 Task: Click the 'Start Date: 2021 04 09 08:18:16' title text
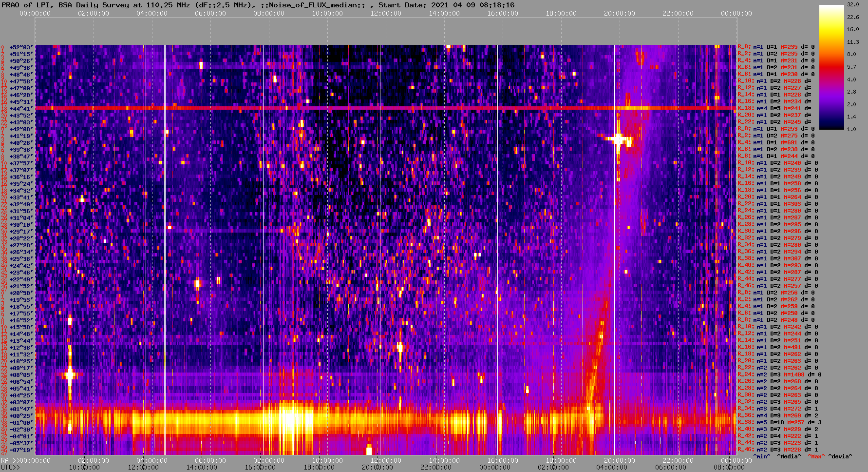point(447,5)
